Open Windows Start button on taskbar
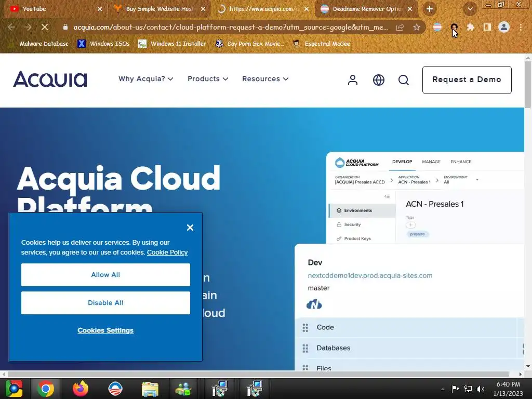532x399 pixels. [x=14, y=389]
